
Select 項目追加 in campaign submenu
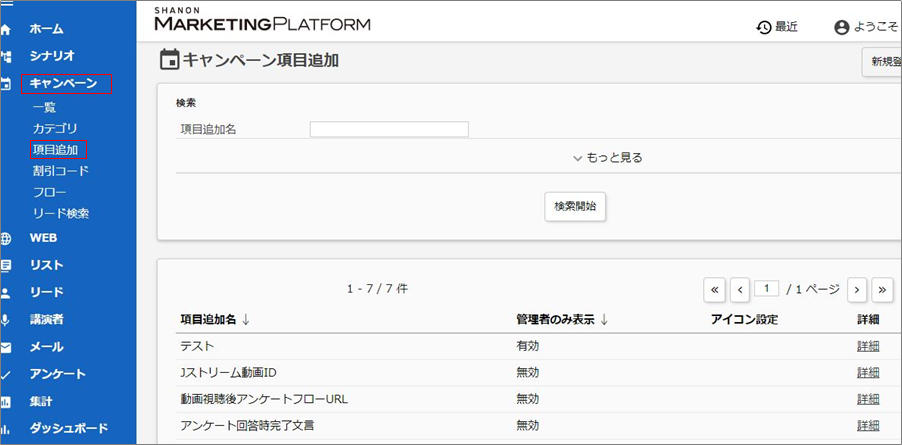pos(56,150)
